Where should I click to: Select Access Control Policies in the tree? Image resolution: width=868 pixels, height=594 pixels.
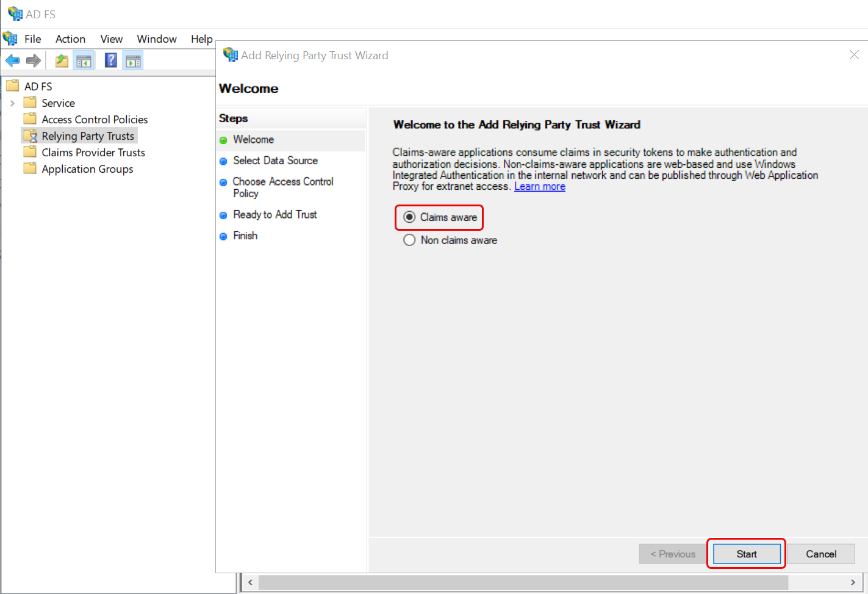[x=95, y=120]
